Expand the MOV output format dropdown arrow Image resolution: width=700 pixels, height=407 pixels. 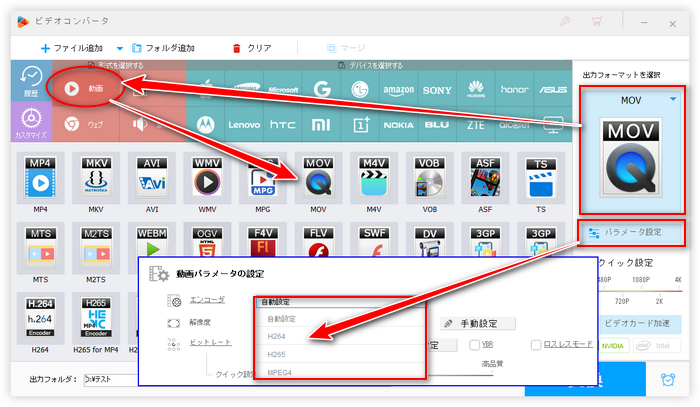click(673, 99)
